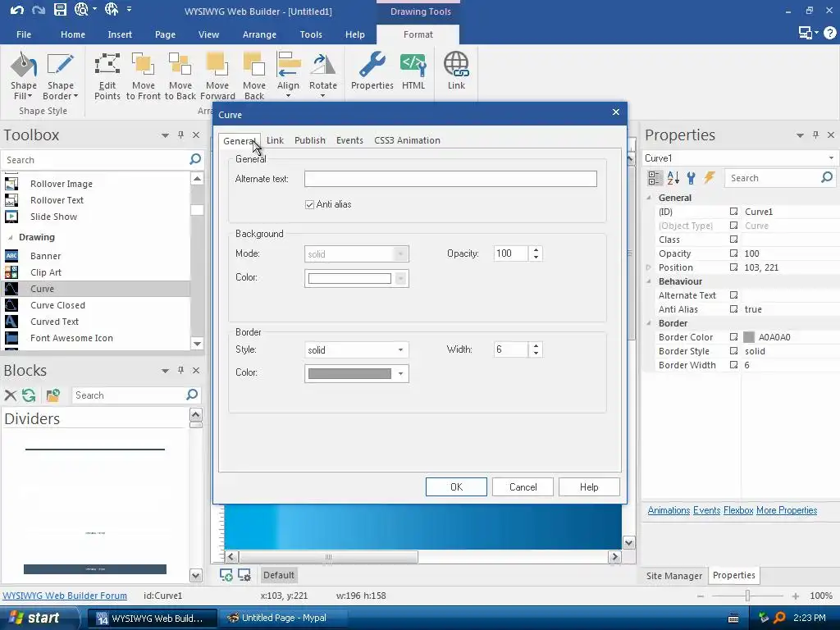Switch to the CSS3 Animation tab
840x630 pixels.
[x=407, y=140]
